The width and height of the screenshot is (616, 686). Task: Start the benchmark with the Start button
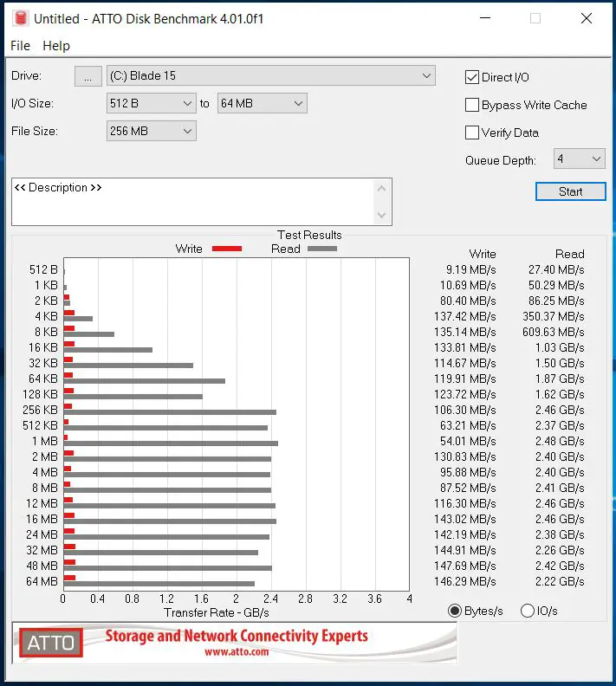[x=570, y=191]
